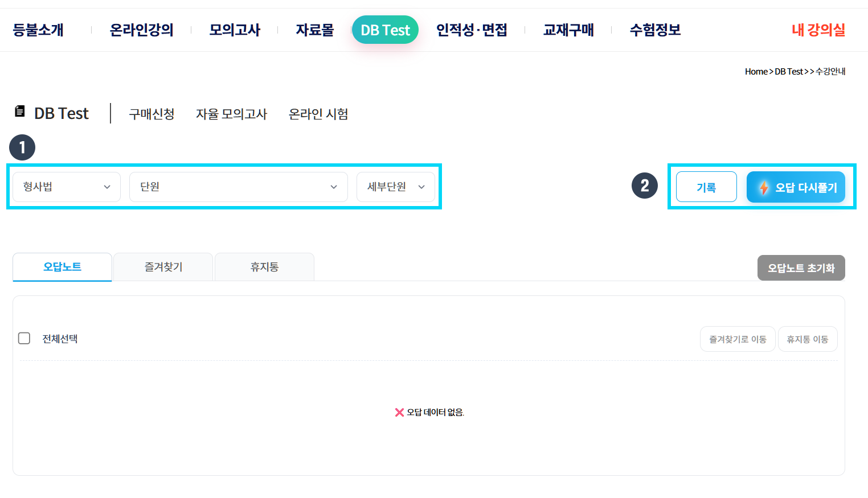This screenshot has height=498, width=868.
Task: Switch to the 즐겨찾기 tab
Action: pos(163,267)
